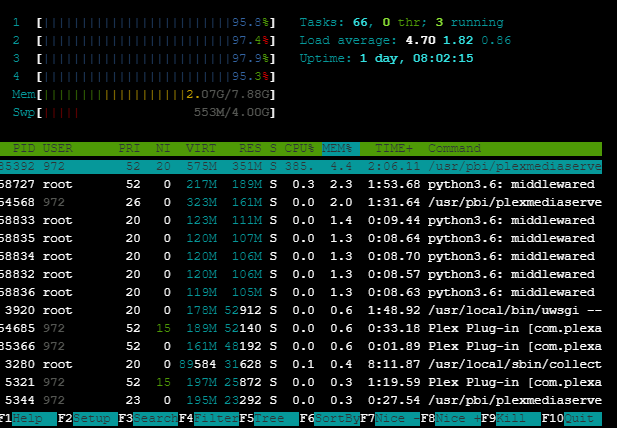Activate F3 Search in the footer bar

(x=148, y=418)
